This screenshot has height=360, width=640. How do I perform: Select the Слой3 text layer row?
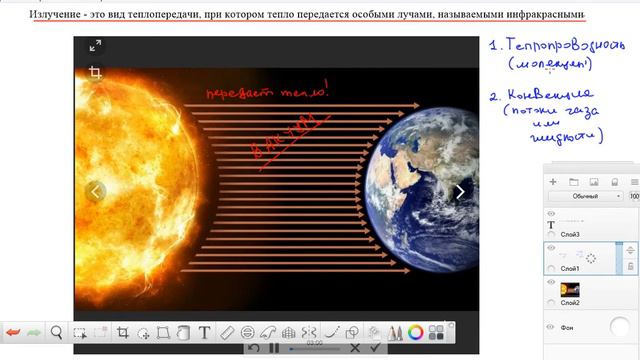pyautogui.click(x=591, y=224)
